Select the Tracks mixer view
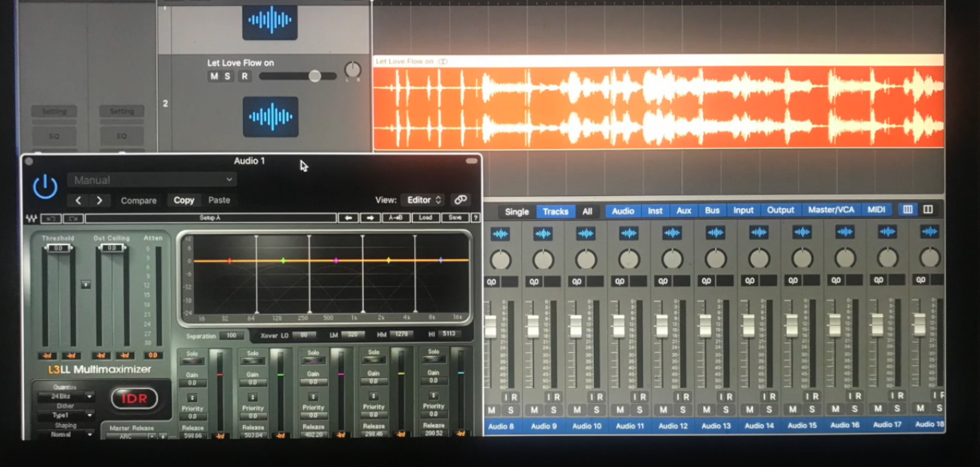The height and width of the screenshot is (467, 980). click(x=556, y=211)
